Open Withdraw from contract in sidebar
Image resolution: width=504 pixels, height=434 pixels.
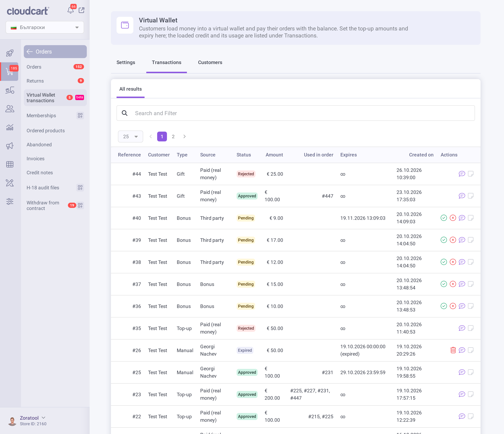(55, 206)
